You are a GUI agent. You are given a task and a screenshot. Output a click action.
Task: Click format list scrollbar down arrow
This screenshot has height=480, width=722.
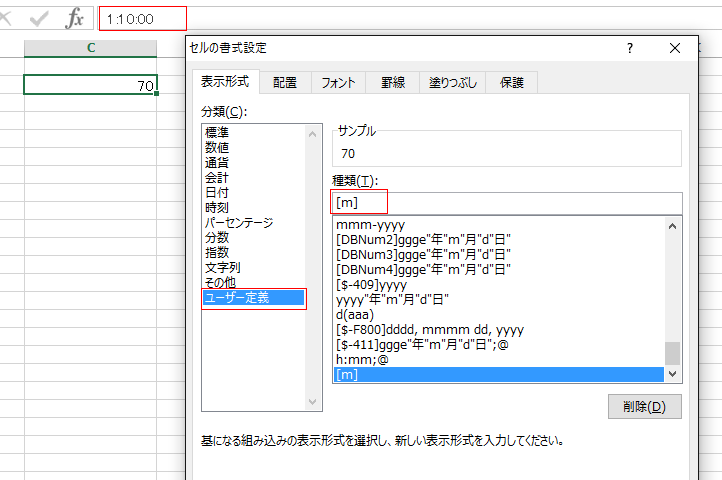coord(673,374)
